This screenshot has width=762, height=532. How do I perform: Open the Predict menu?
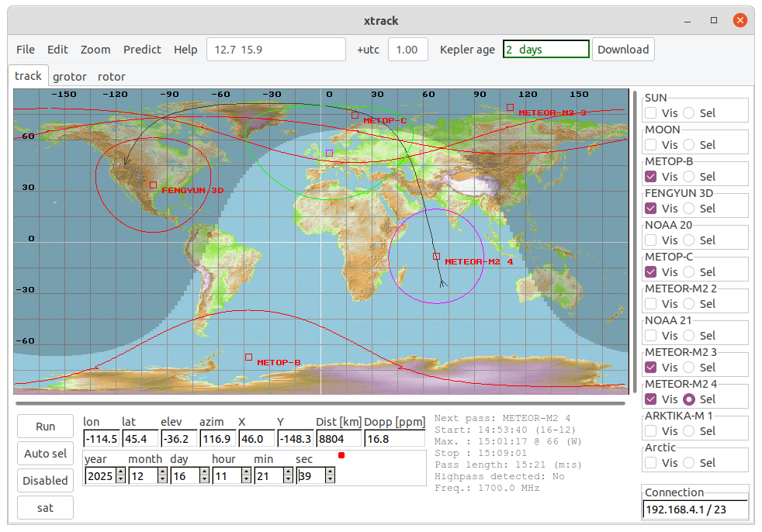(x=142, y=50)
